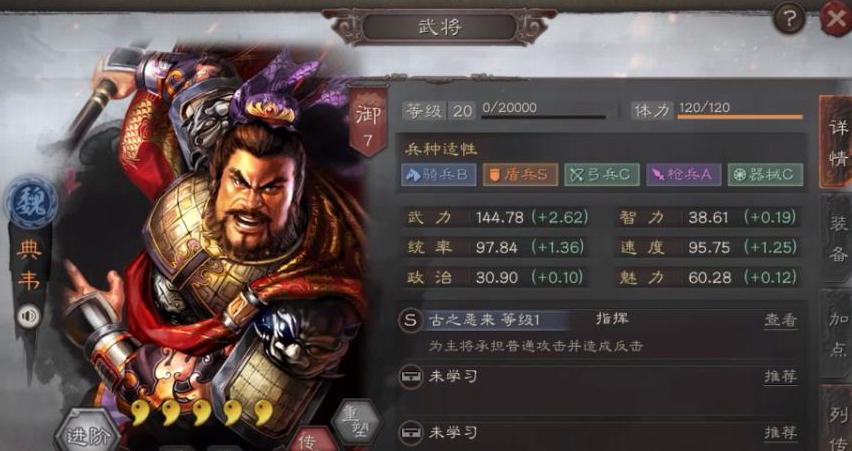This screenshot has height=451, width=852.
Task: Open 推荐 for the second unlearned skill
Action: click(781, 433)
